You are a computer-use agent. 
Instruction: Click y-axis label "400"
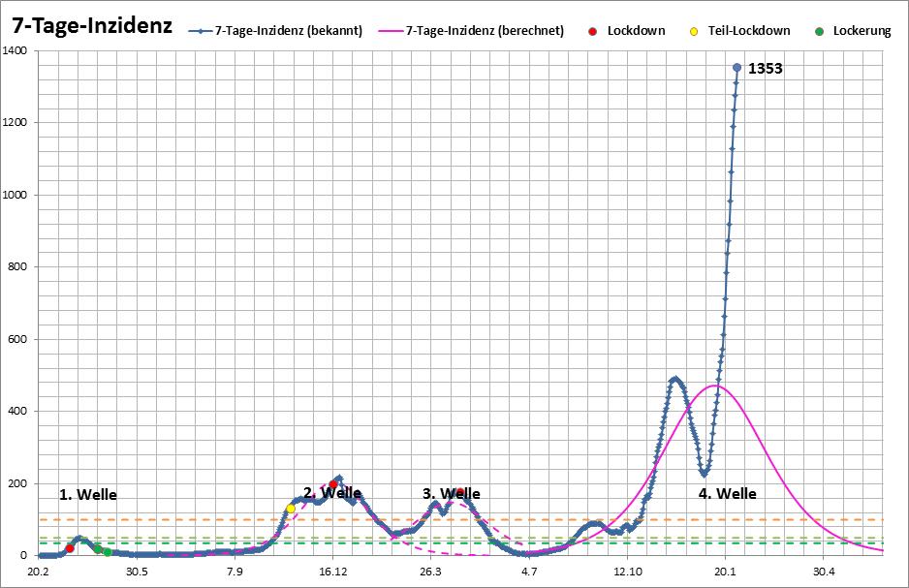(17, 411)
